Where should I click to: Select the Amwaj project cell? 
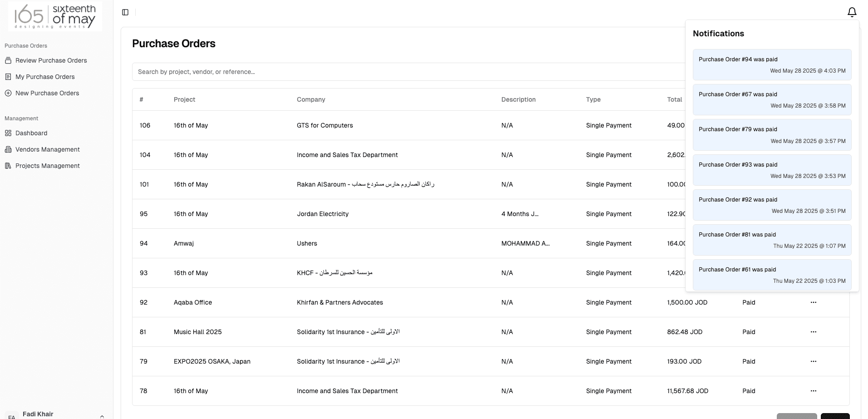[184, 243]
